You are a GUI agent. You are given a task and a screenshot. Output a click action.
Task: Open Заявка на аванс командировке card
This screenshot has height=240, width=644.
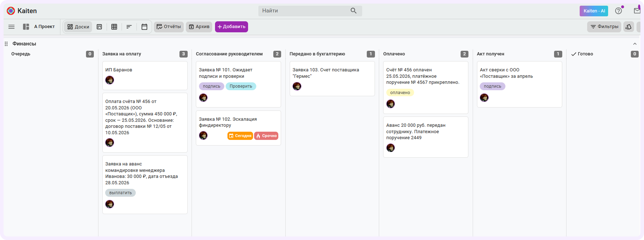pyautogui.click(x=145, y=185)
